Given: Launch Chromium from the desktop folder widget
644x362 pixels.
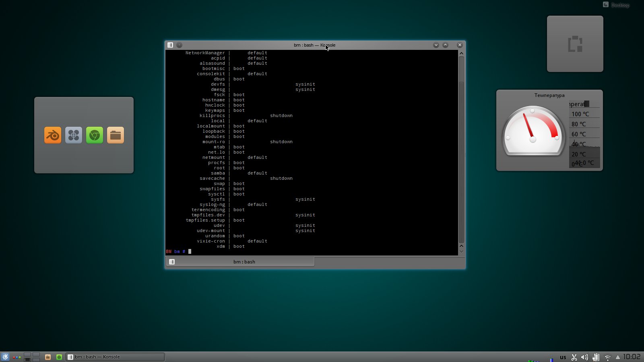Looking at the screenshot, I should (95, 135).
